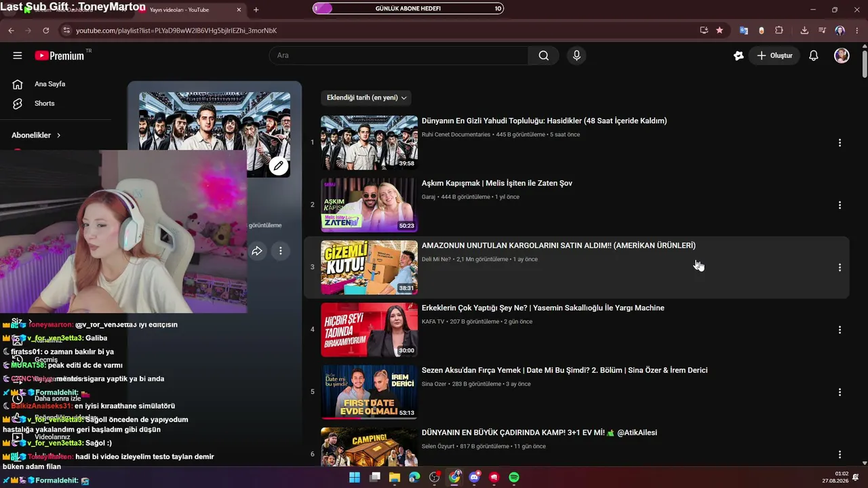The image size is (868, 488).
Task: Click the sparkle icon beside Oluştur
Action: [738, 56]
